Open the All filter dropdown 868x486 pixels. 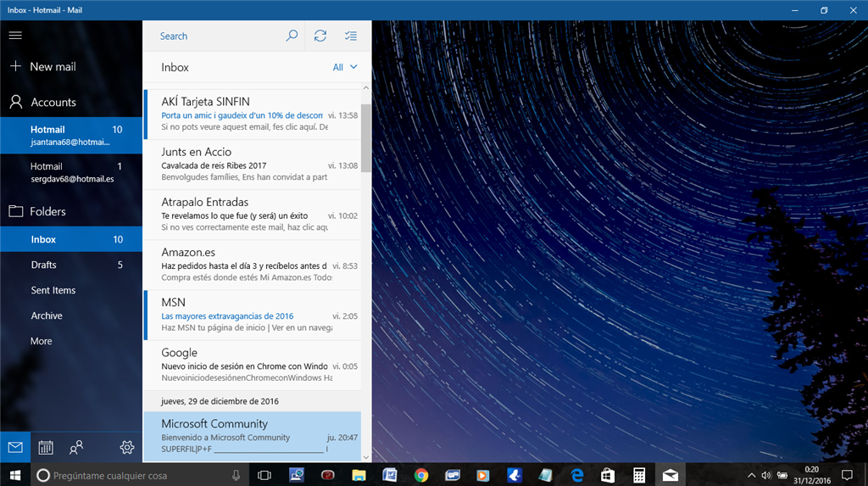click(345, 67)
